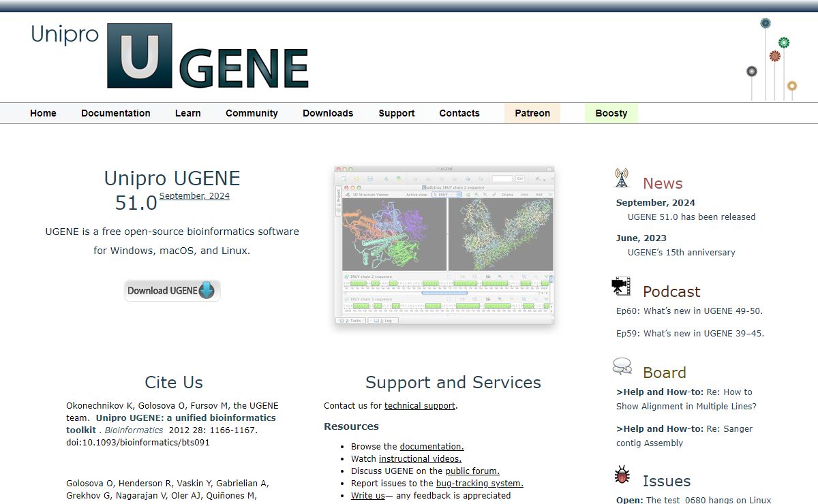Click the Write us link
Screen dimensions: 818x504
368,495
